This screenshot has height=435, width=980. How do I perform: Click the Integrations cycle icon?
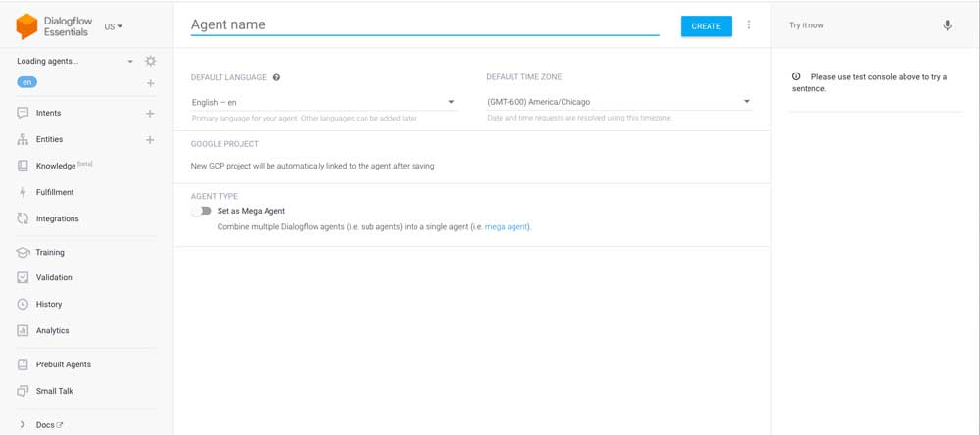[x=23, y=218]
